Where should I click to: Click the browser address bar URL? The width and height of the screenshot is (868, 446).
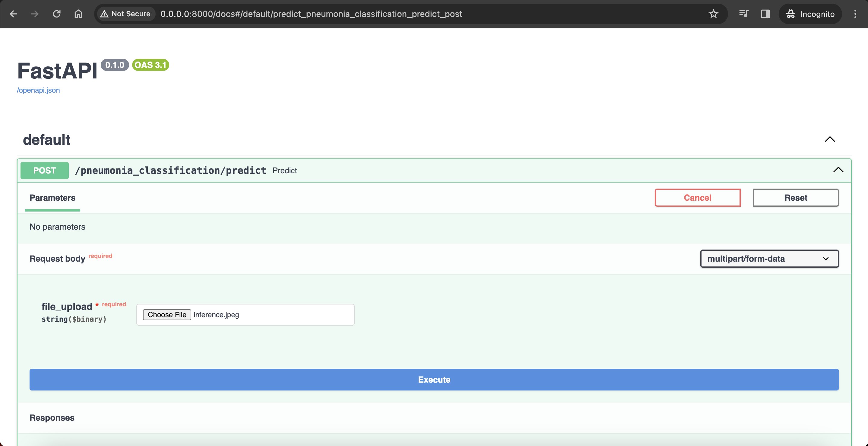coord(311,14)
